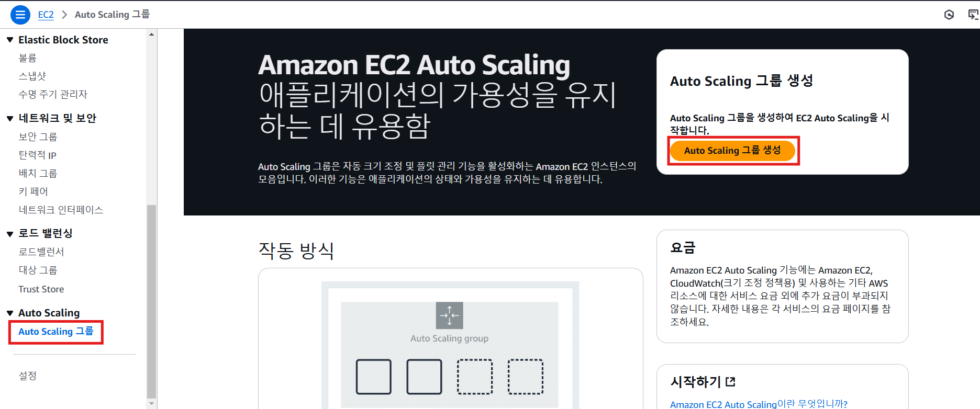
Task: Open Trust Store in sidebar
Action: [x=41, y=289]
